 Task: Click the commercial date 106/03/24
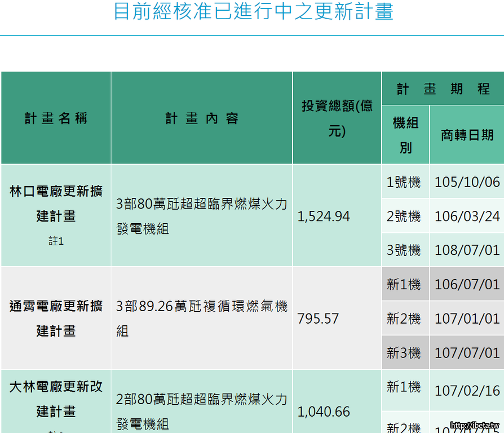(467, 216)
